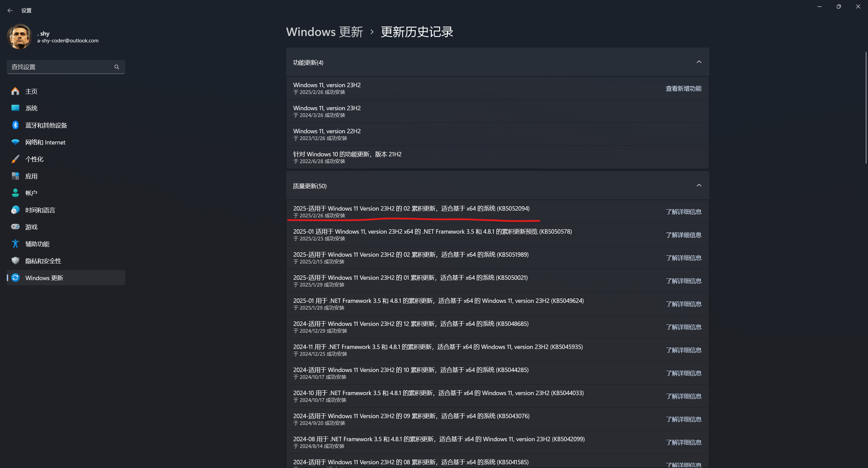
Task: Click the 辅助功能 accessibility icon
Action: pyautogui.click(x=15, y=243)
